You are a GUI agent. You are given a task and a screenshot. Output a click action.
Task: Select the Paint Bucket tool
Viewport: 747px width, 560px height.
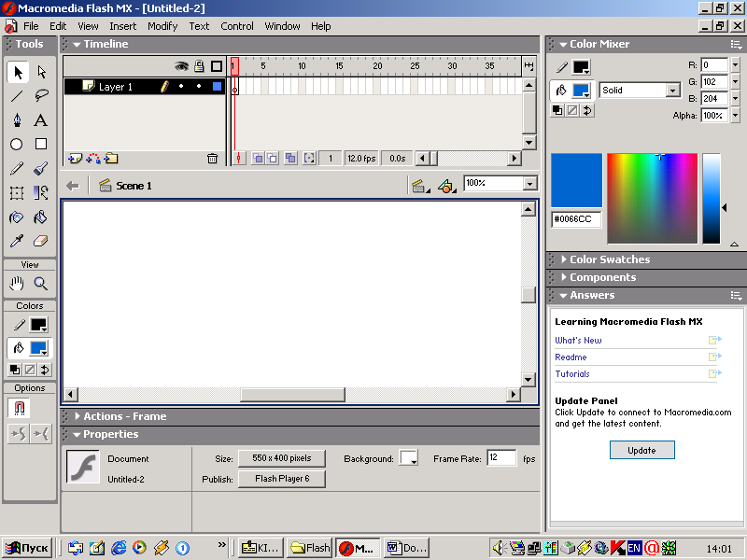point(41,217)
